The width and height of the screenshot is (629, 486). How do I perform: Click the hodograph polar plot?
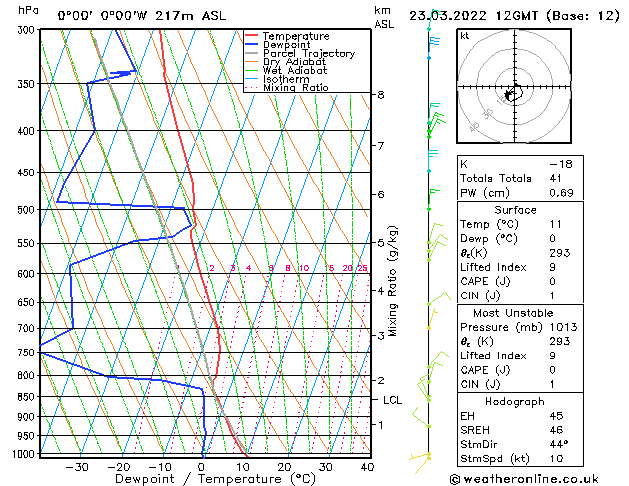tap(514, 86)
